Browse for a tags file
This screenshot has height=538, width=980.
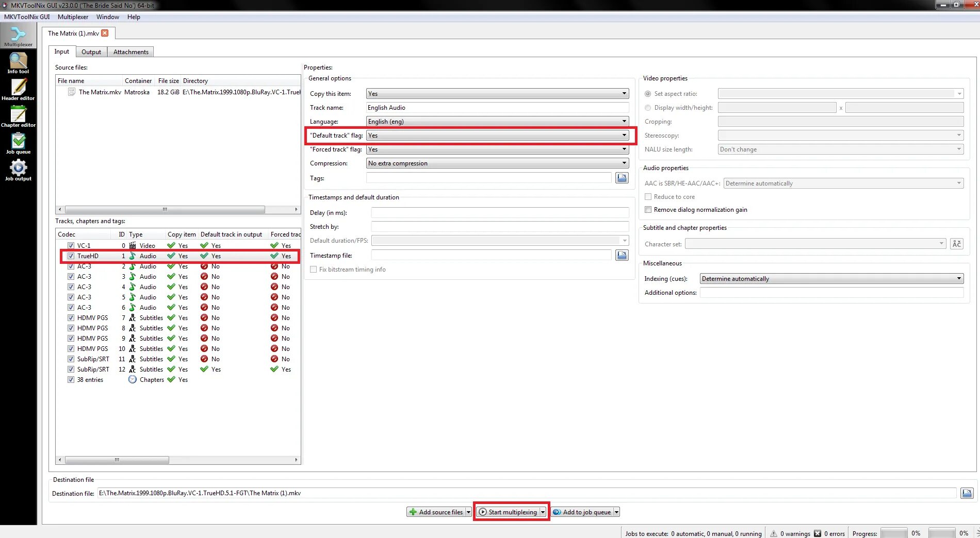pyautogui.click(x=622, y=178)
